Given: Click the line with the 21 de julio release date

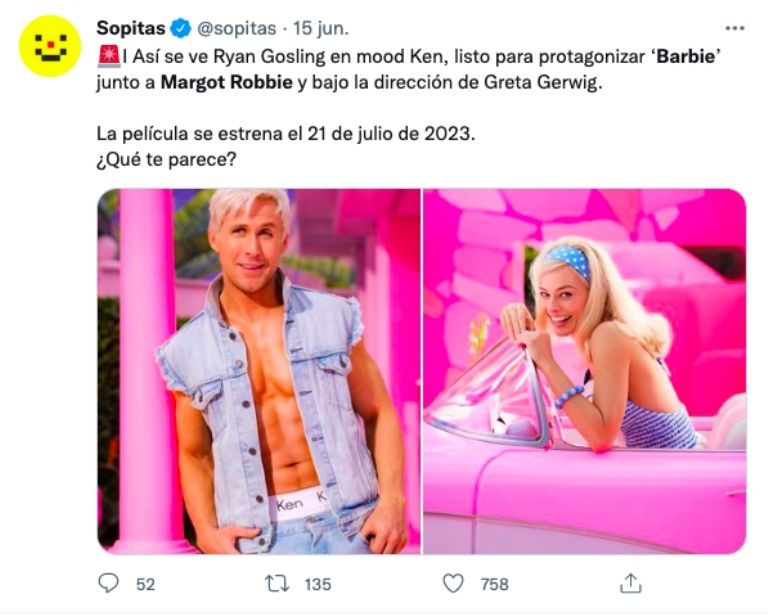Looking at the screenshot, I should pyautogui.click(x=284, y=133).
